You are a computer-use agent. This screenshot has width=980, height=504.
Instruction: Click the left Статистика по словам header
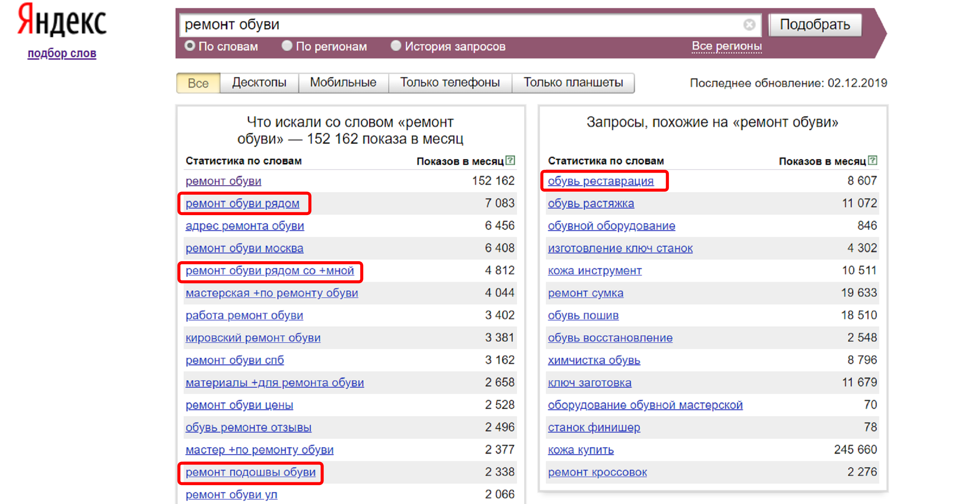(x=244, y=161)
